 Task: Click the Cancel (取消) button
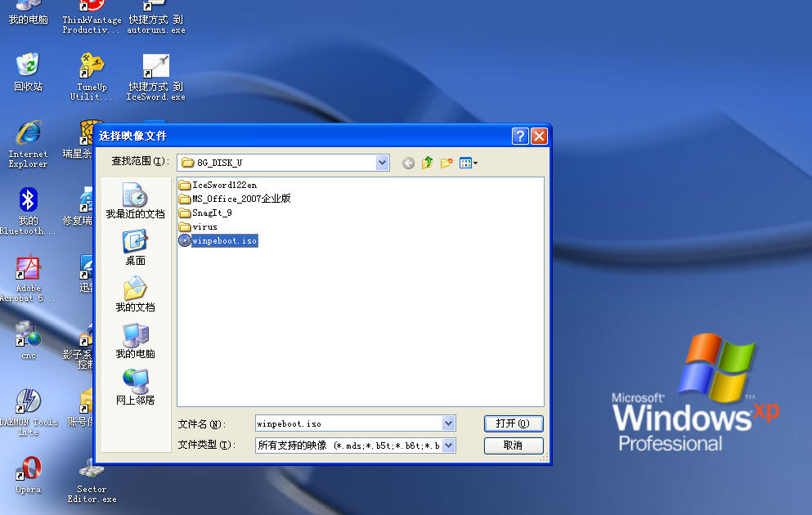(514, 446)
